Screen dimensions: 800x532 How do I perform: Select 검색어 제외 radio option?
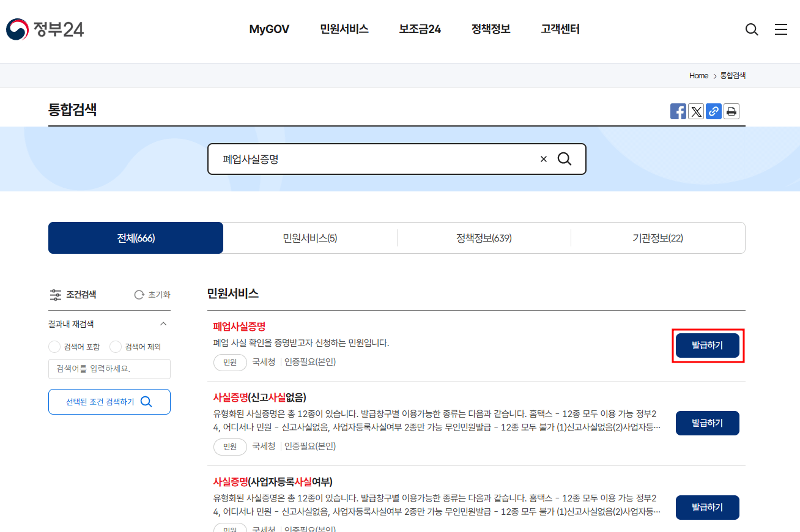tap(116, 347)
